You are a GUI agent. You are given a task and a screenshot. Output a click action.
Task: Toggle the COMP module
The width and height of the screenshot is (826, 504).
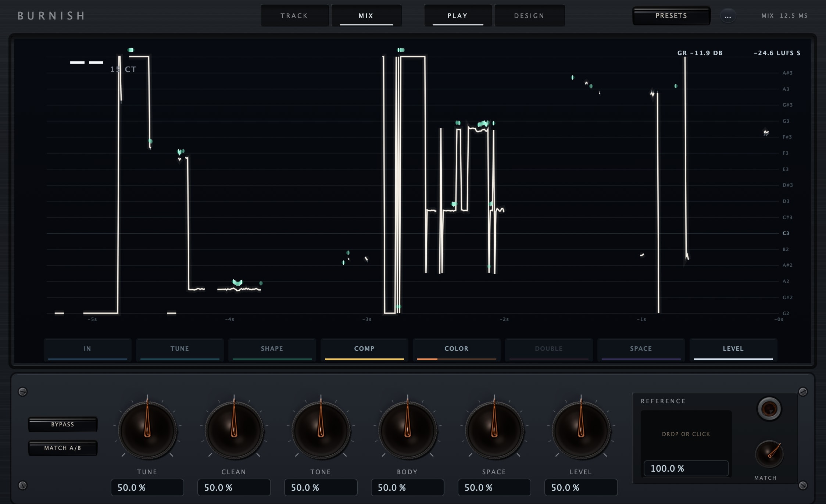coord(364,350)
